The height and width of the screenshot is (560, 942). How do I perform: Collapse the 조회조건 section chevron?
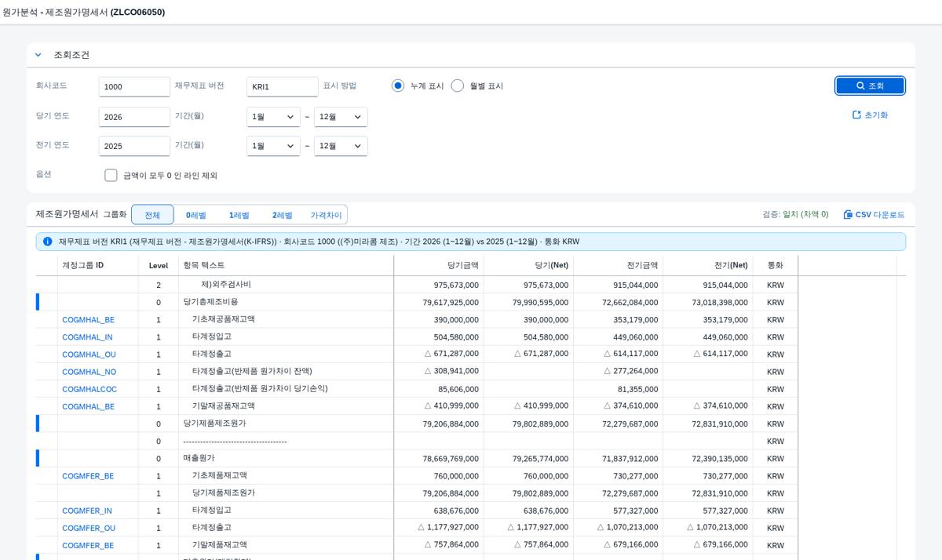pos(38,55)
